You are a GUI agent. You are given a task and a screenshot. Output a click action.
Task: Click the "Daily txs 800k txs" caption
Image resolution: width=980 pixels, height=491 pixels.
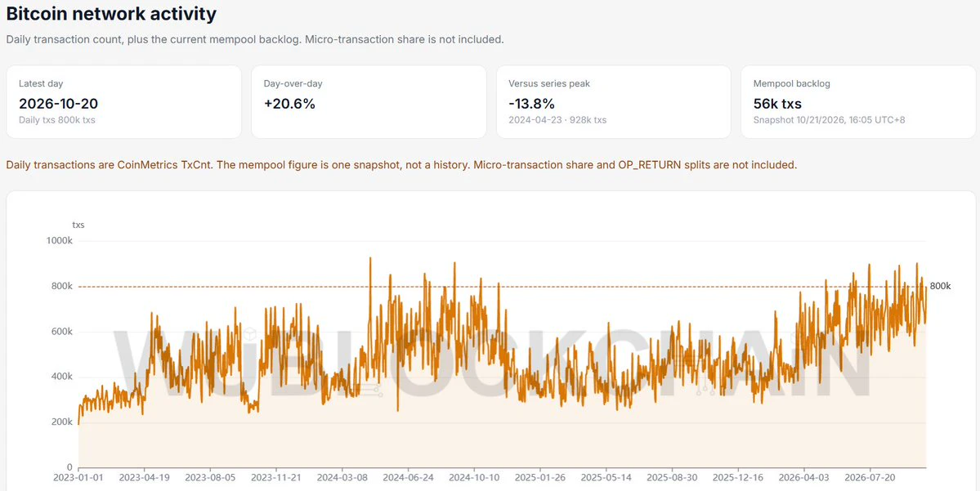coord(57,120)
